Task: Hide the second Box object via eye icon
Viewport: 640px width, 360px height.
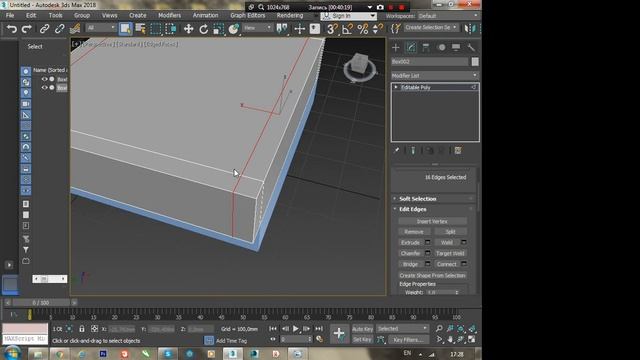Action: click(44, 88)
